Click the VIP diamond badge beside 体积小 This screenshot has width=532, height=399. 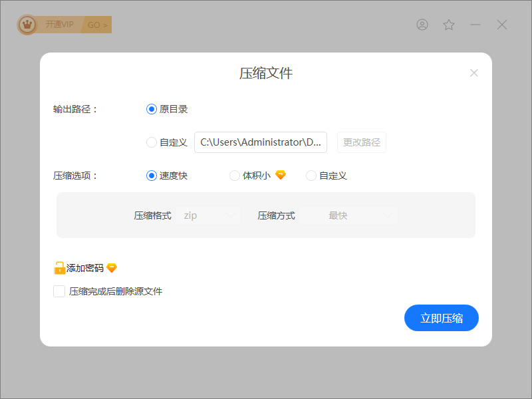pos(281,175)
